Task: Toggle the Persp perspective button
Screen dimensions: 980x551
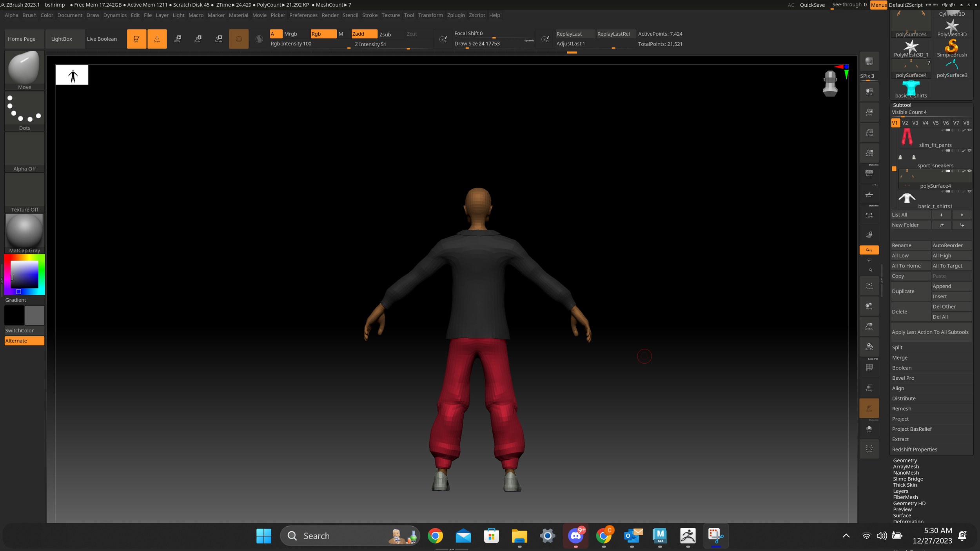Action: pyautogui.click(x=869, y=174)
